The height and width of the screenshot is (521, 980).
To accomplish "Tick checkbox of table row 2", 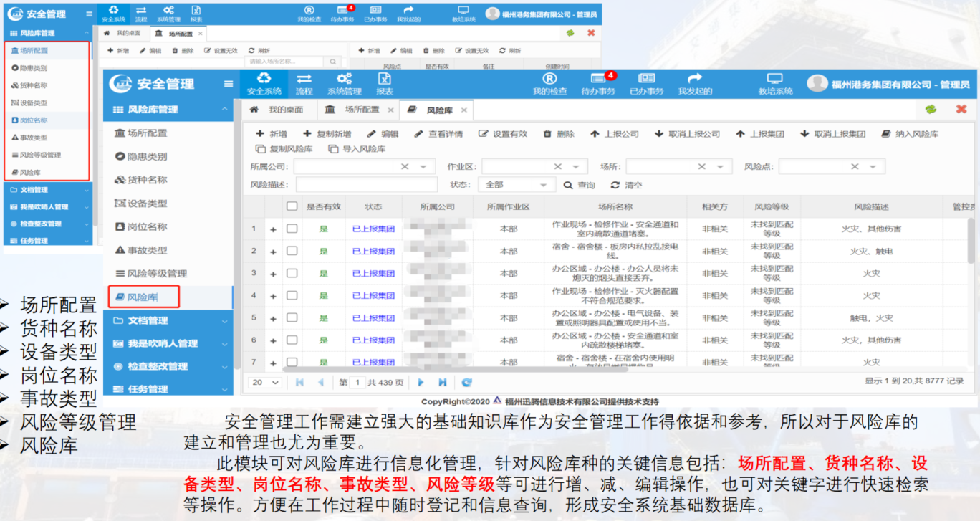I will 292,251.
